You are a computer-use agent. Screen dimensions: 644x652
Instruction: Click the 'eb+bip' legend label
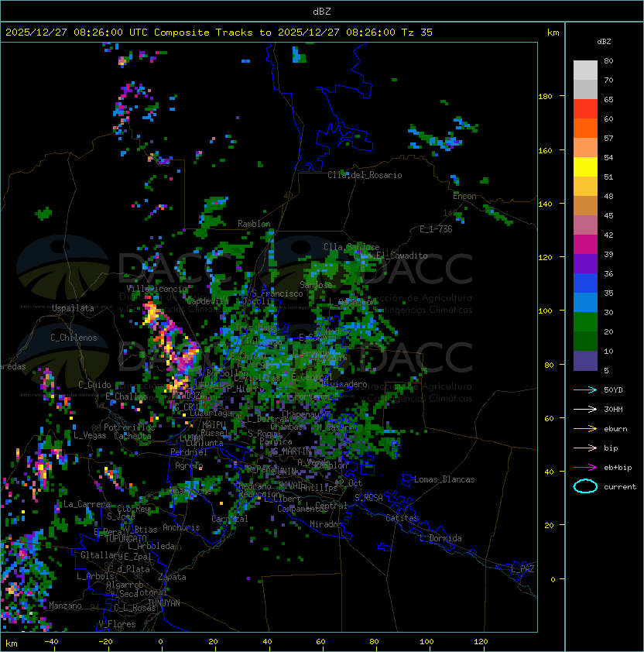tap(618, 468)
